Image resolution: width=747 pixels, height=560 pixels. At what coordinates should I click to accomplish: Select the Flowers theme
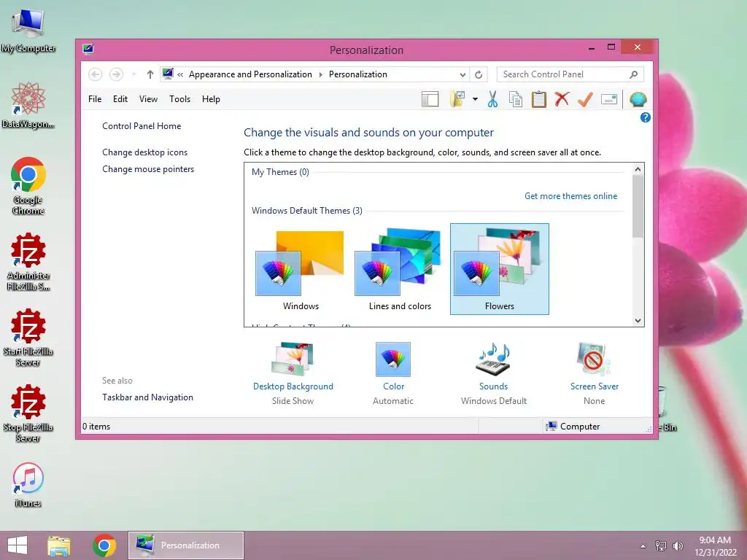click(x=499, y=269)
